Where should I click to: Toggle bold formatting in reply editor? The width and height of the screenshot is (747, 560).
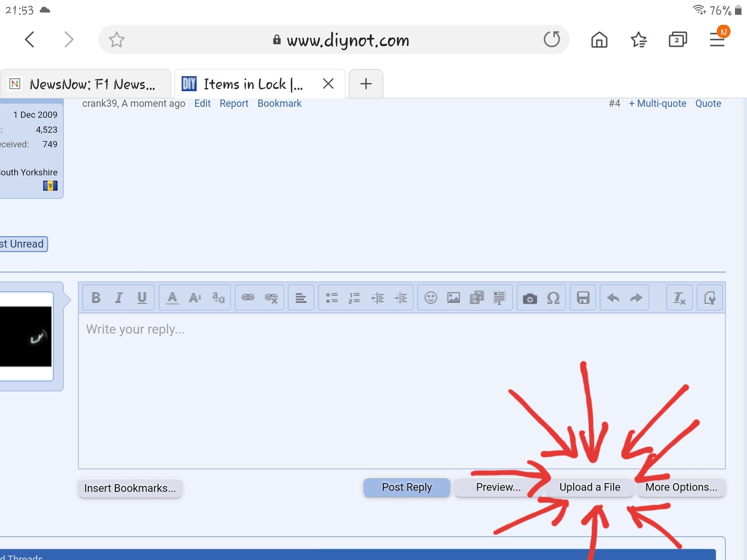(x=96, y=298)
